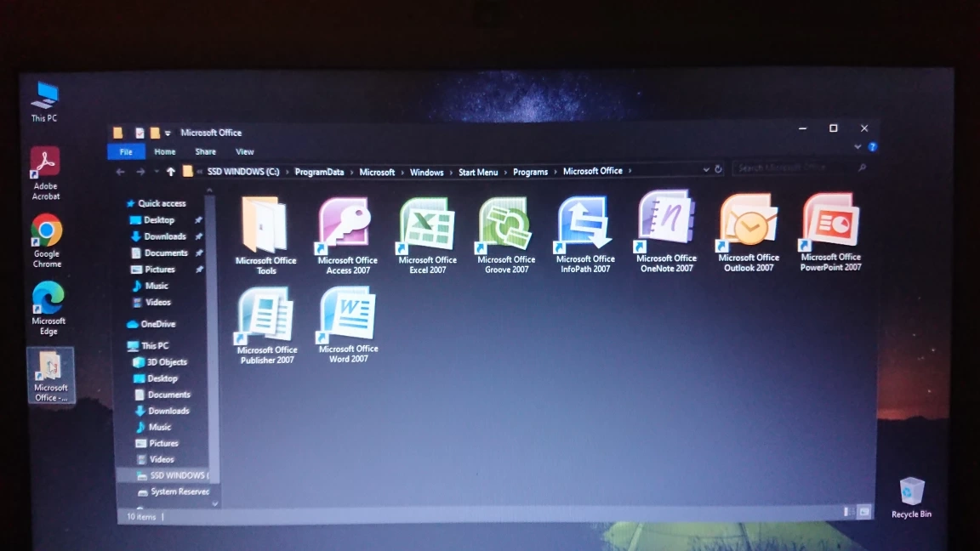Click the up-one-level arrow button
The image size is (980, 551).
171,172
